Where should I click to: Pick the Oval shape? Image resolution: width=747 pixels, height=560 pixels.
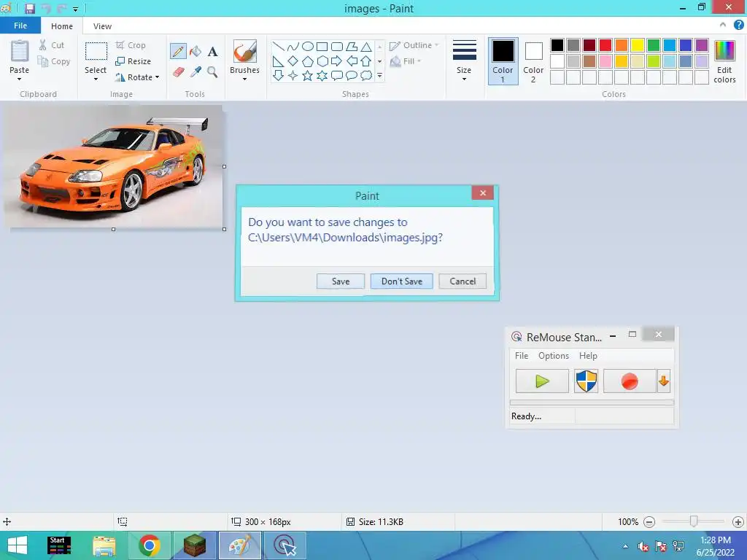click(x=308, y=46)
